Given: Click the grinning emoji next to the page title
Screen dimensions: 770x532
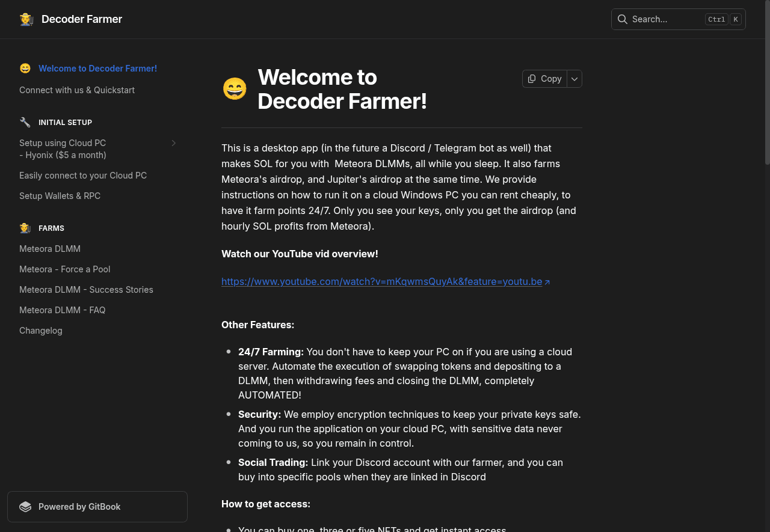Looking at the screenshot, I should [x=235, y=88].
